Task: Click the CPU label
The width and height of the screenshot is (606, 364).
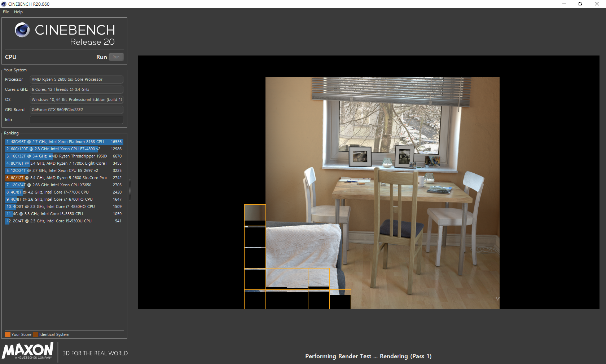Action: [x=11, y=57]
